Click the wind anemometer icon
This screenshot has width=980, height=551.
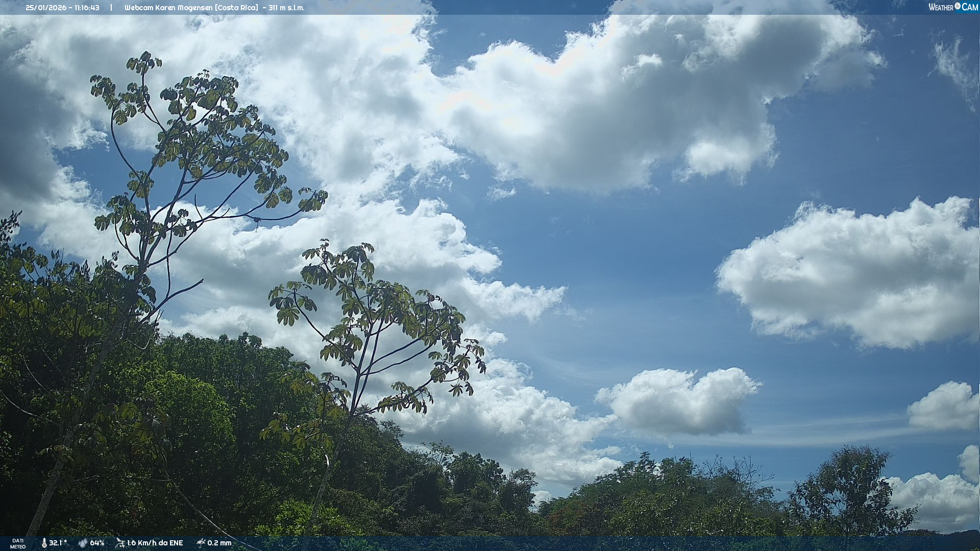[120, 543]
